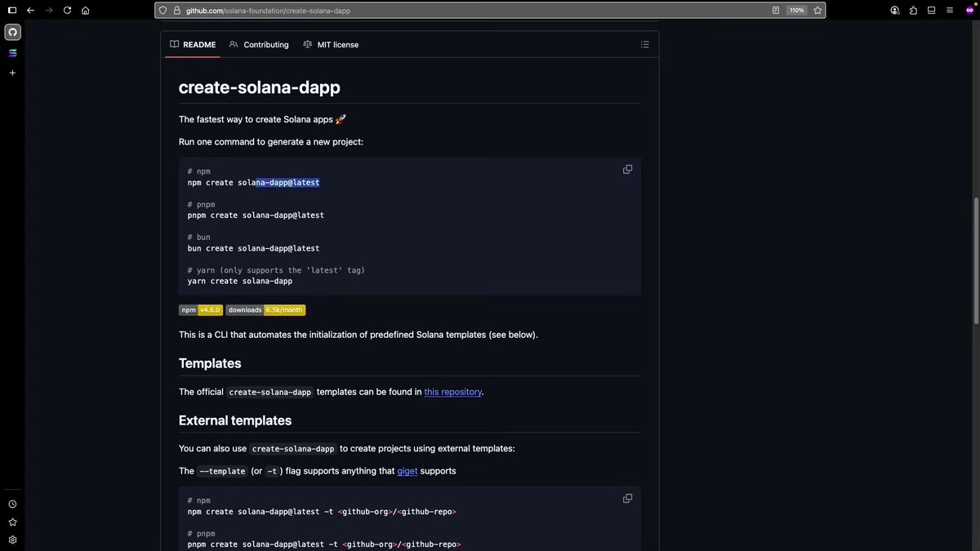Switch to the Contributing tab
The height and width of the screenshot is (551, 980).
point(259,45)
